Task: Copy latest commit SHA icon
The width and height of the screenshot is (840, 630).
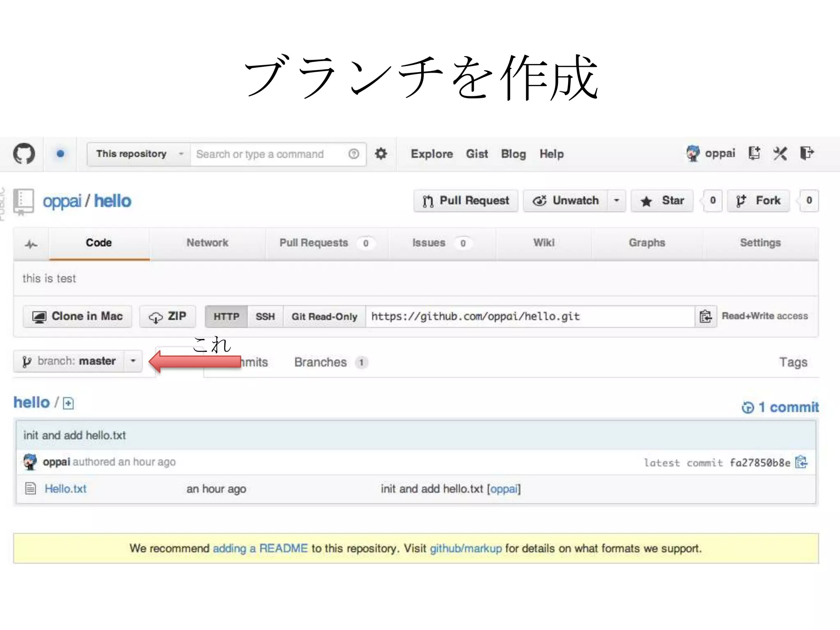Action: point(801,462)
